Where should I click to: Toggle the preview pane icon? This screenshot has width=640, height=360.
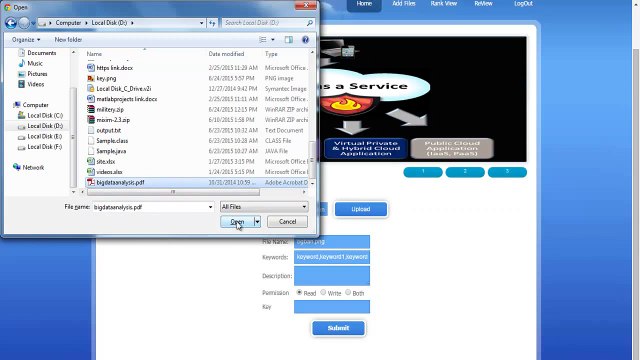pos(289,40)
